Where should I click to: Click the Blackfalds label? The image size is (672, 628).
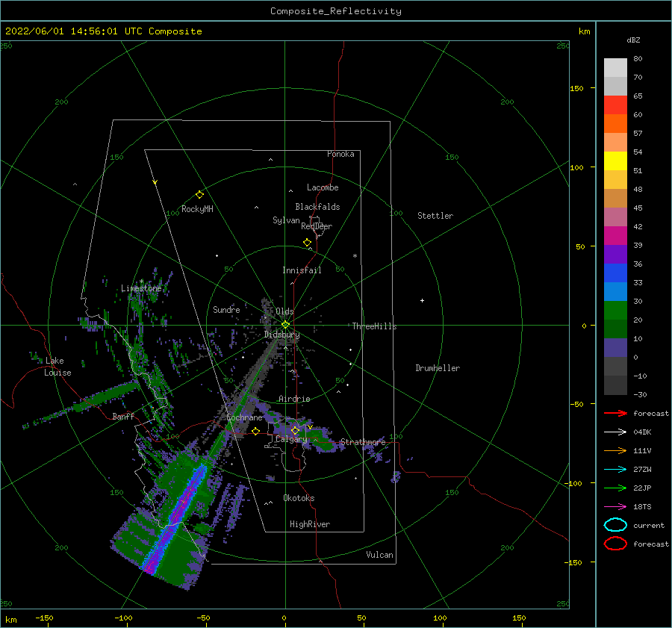[317, 207]
